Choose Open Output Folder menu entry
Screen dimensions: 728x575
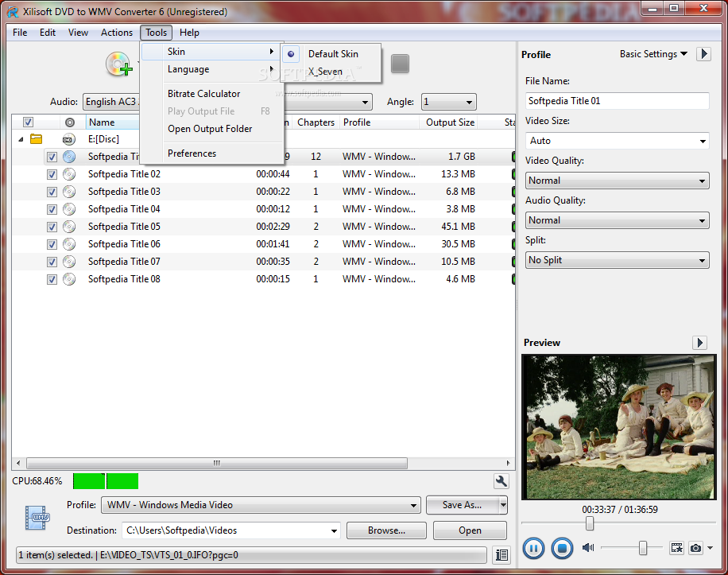212,129
